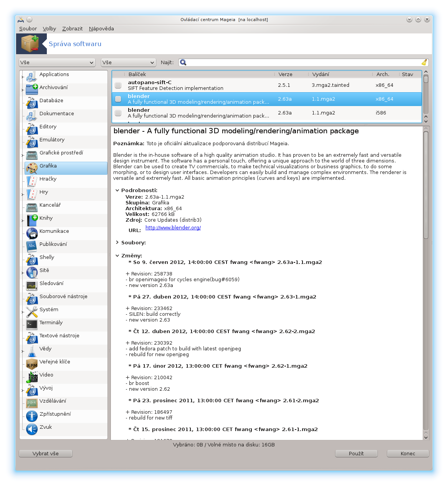Click the Sítě network icon
Viewport: 448px width, 486px height.
click(32, 273)
